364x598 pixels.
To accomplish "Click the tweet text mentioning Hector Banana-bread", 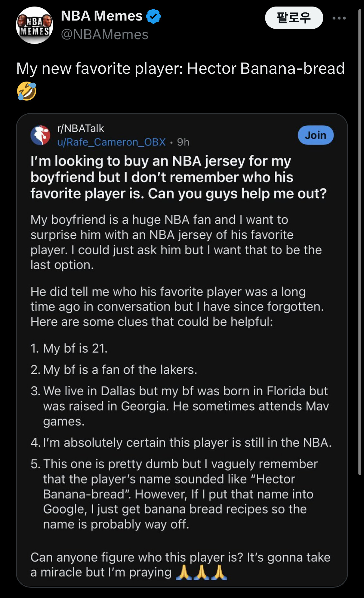I will click(x=180, y=68).
